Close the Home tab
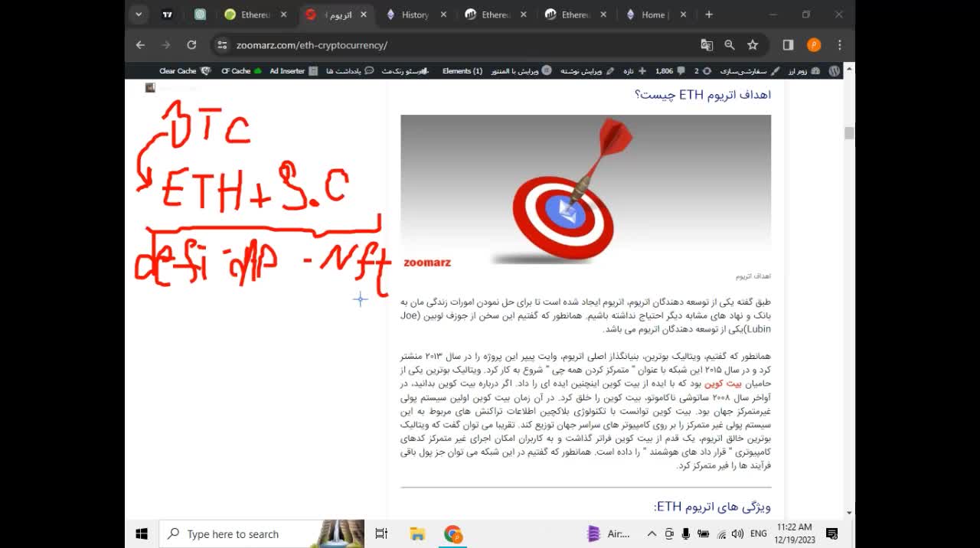The image size is (980, 548). click(x=683, y=15)
